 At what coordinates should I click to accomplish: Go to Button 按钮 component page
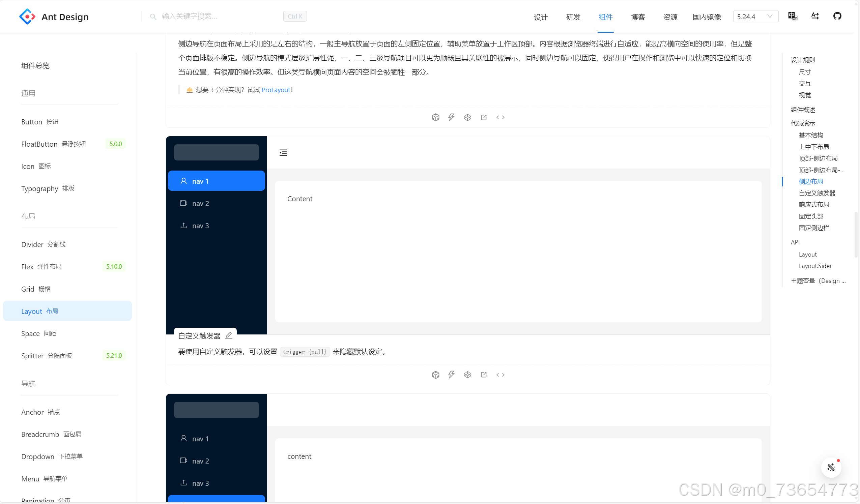pos(67,122)
